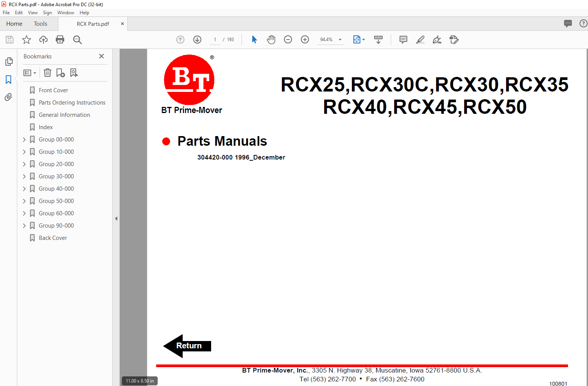
Task: Click the current page number field
Action: 215,40
